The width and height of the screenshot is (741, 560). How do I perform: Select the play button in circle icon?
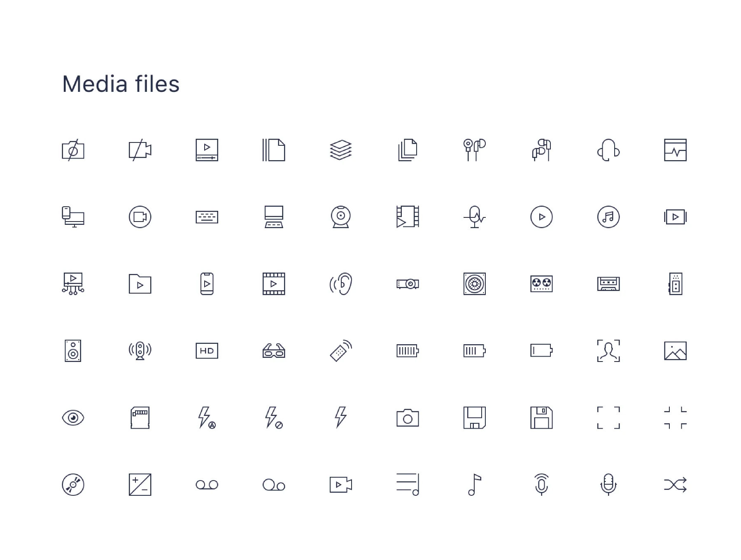541,217
